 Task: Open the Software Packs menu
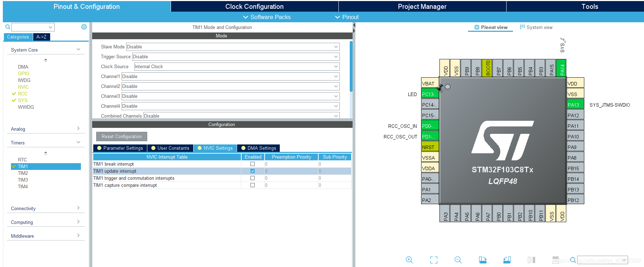pyautogui.click(x=267, y=17)
